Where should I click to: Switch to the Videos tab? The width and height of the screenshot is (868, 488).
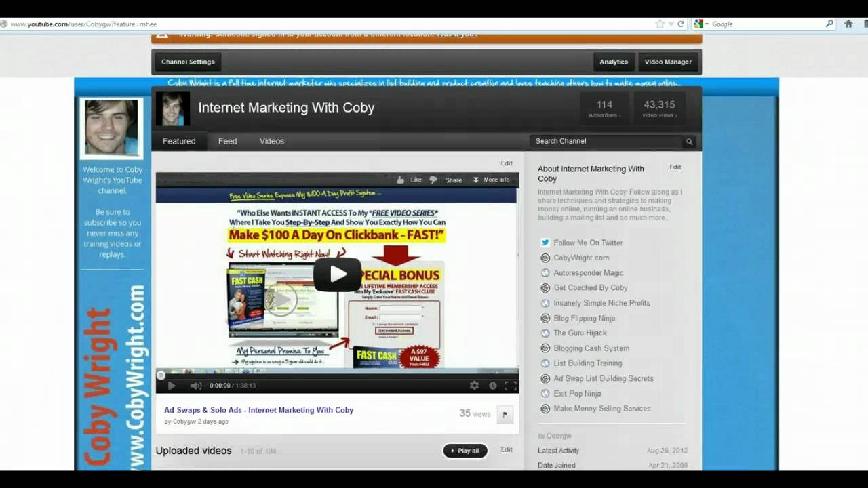click(272, 141)
